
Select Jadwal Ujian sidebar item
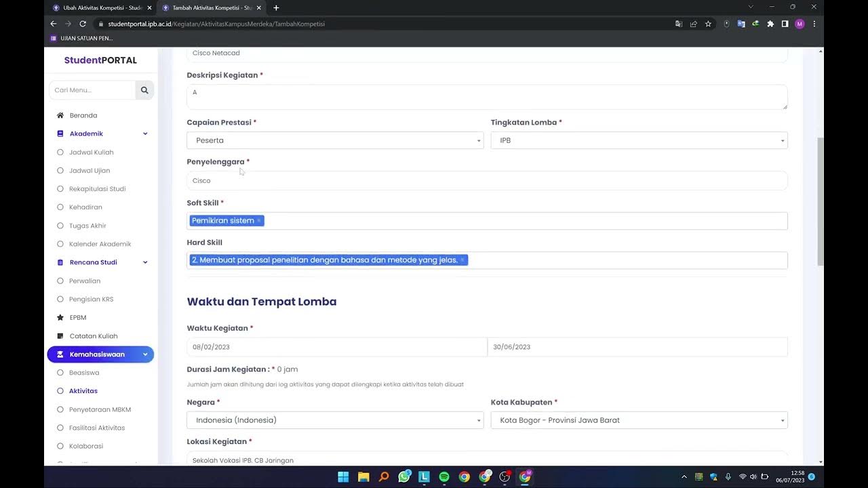90,171
